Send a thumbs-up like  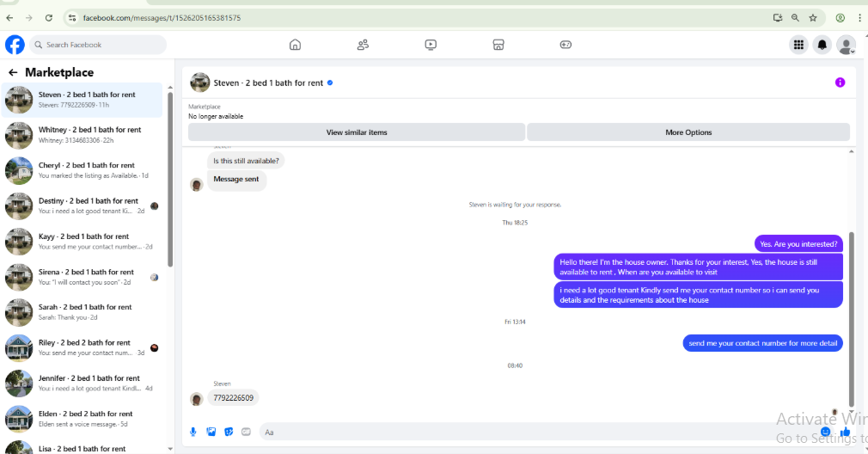pyautogui.click(x=845, y=432)
